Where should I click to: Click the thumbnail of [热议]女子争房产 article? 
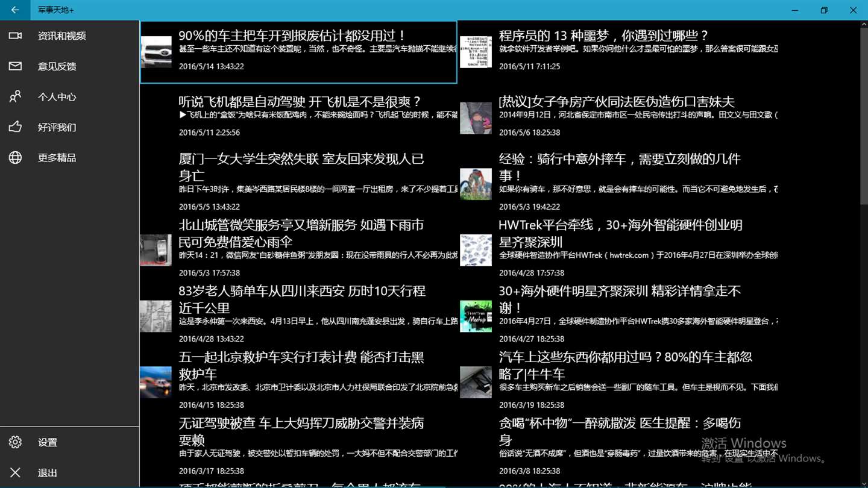[x=476, y=118]
